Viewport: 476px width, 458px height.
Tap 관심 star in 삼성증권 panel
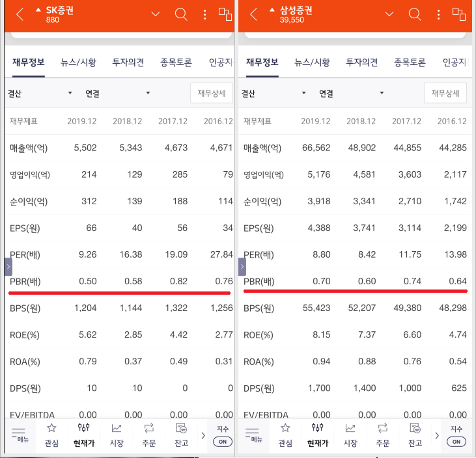tap(285, 435)
